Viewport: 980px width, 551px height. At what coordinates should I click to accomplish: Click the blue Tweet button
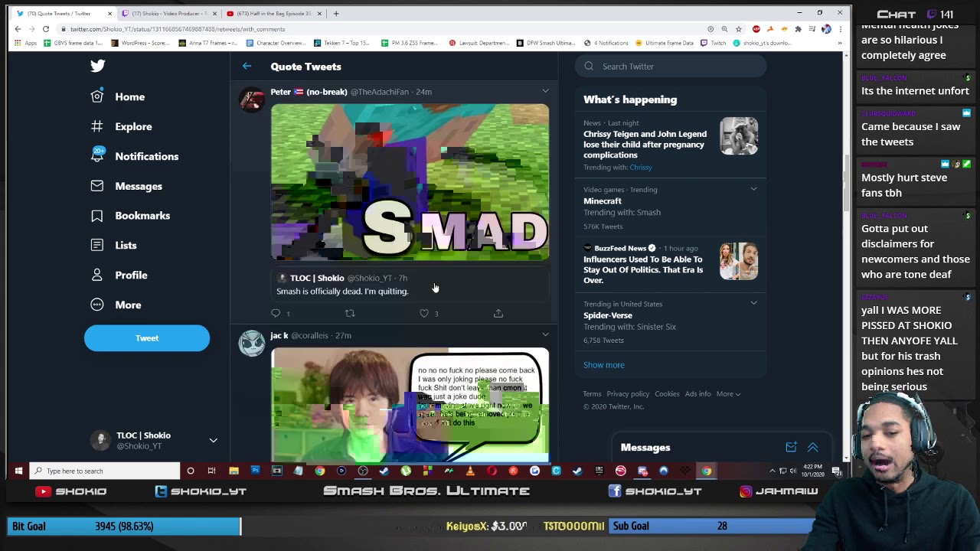[147, 338]
